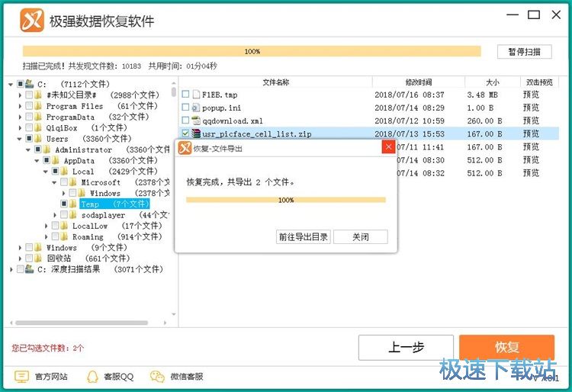Click the Roaming folder icon
Viewport: 572px width, 392px height.
coord(64,236)
